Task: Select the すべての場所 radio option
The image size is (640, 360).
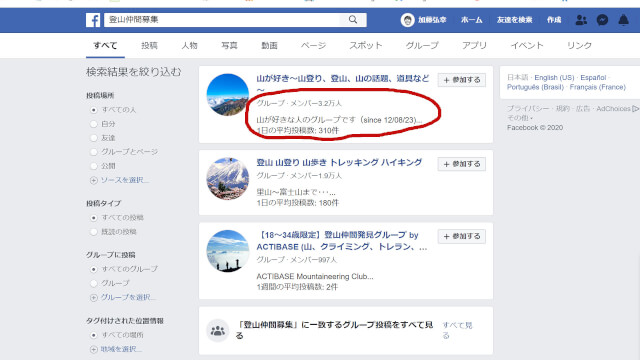Action: pos(93,335)
